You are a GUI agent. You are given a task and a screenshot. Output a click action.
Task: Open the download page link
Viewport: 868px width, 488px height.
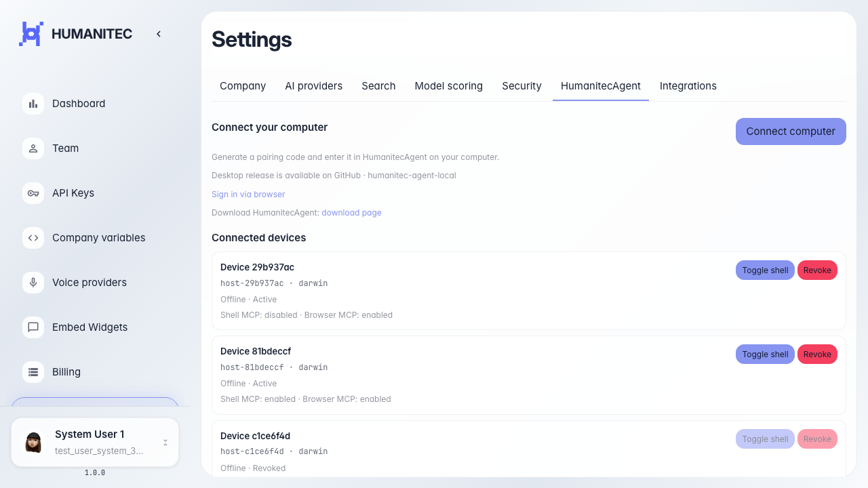click(x=351, y=213)
